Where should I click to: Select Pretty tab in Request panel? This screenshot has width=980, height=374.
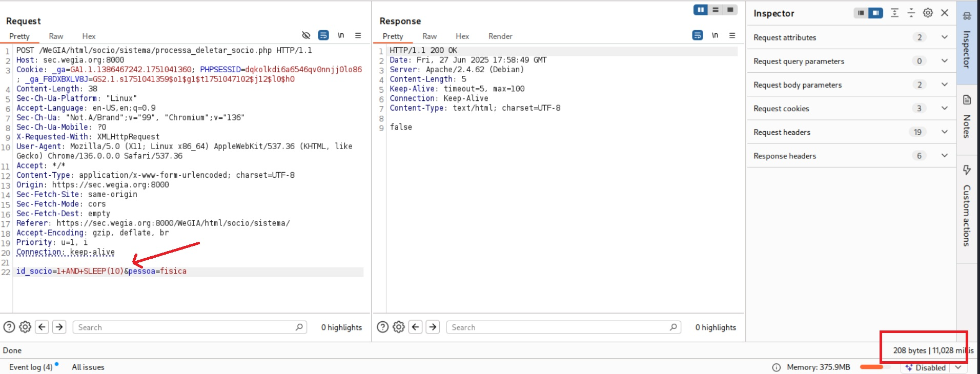[x=19, y=36]
